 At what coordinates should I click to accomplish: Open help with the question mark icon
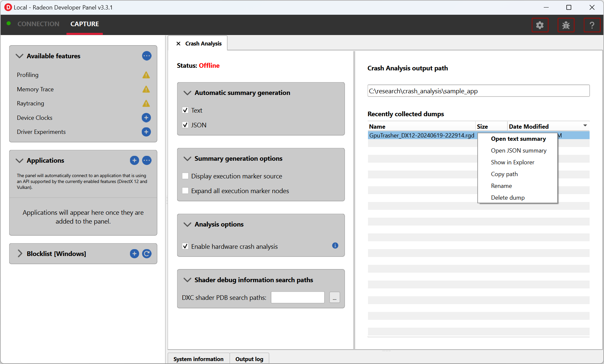click(592, 25)
